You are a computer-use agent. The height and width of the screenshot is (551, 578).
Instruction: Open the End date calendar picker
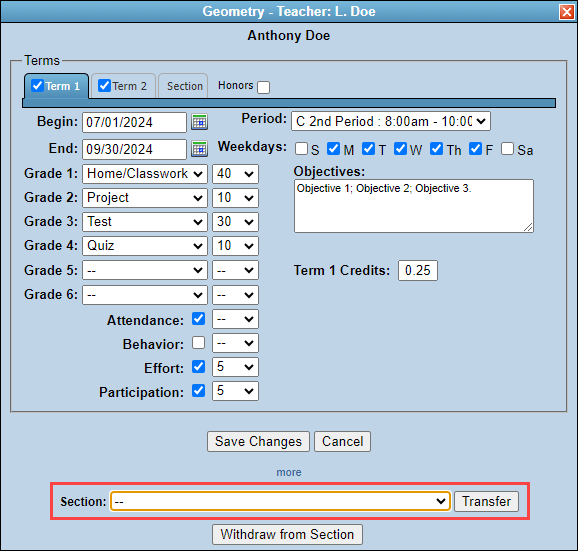[199, 149]
